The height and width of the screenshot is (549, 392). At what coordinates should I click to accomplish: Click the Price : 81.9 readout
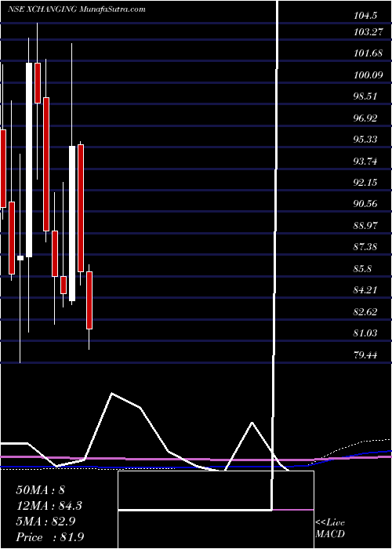49,537
